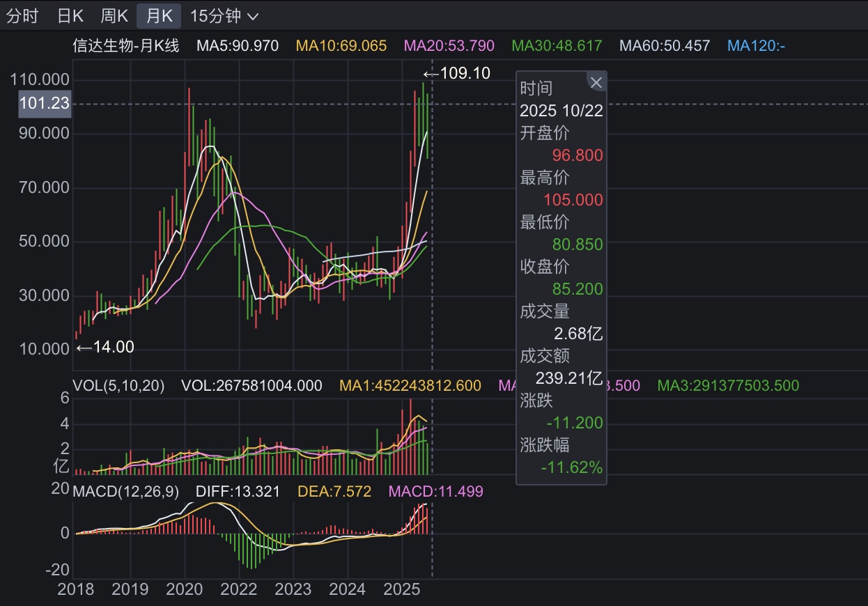The width and height of the screenshot is (868, 606).
Task: Open MACD(12,26,9) indicator settings
Action: (x=125, y=492)
